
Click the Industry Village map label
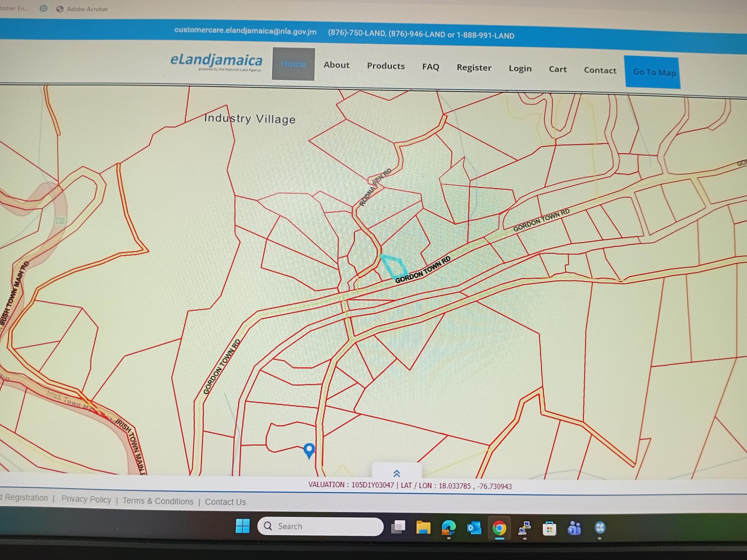click(250, 119)
